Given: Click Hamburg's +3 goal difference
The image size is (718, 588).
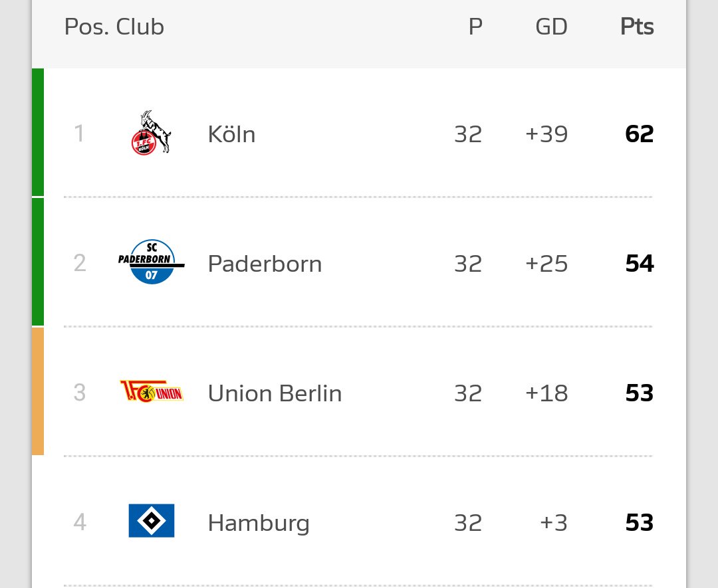Looking at the screenshot, I should [553, 523].
